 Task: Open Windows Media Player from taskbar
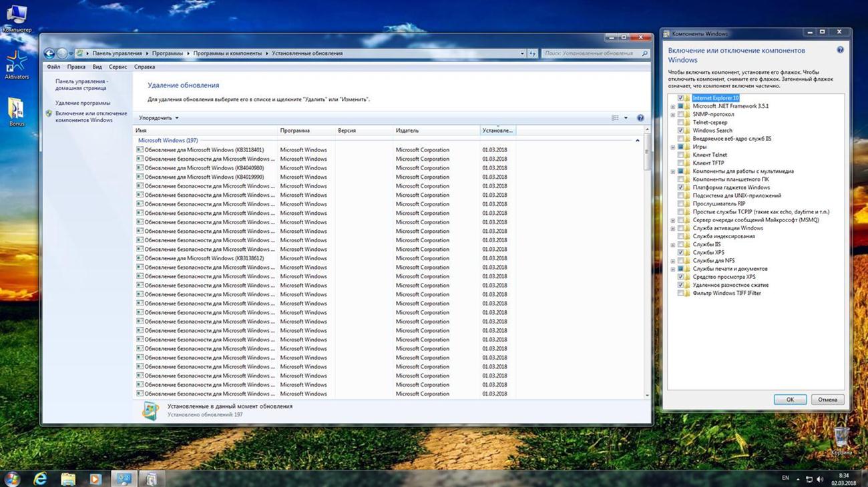[x=95, y=478]
